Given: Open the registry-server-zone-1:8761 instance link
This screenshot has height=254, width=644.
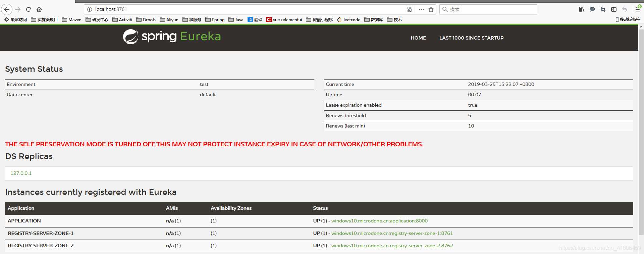Looking at the screenshot, I should point(392,233).
